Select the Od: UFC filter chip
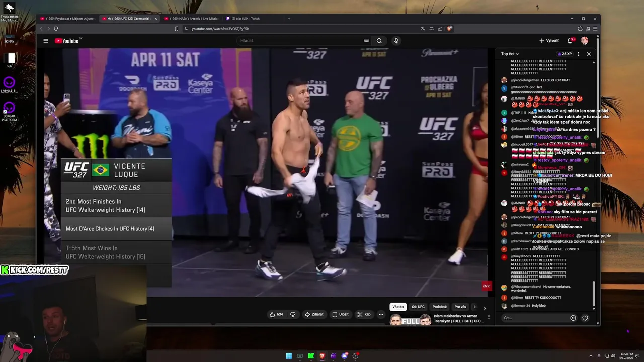Image resolution: width=644 pixels, height=362 pixels. 418,307
